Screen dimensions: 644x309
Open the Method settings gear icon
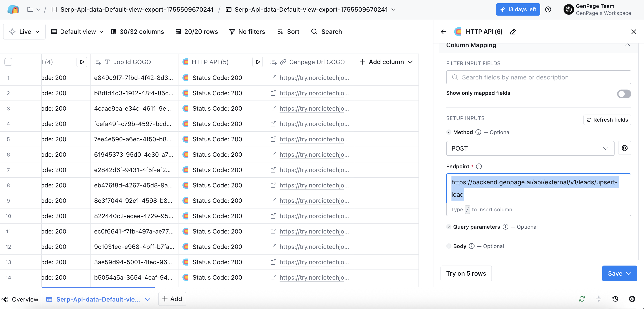624,148
